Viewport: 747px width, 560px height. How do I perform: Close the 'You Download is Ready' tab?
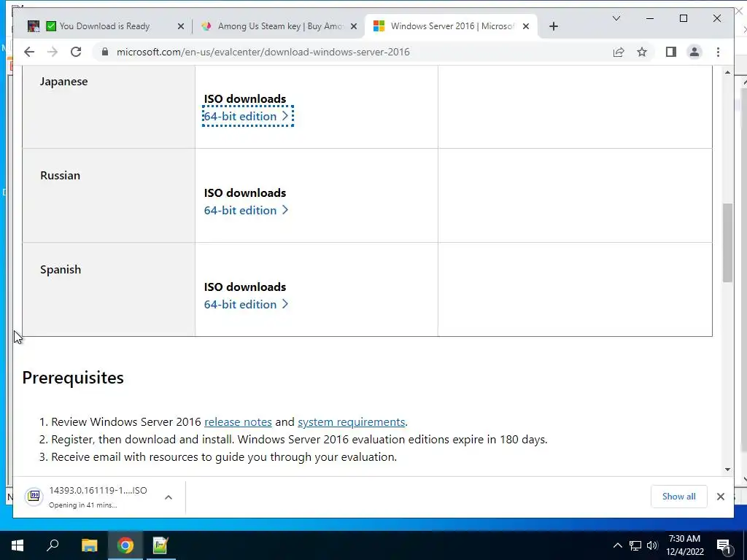[x=181, y=27]
